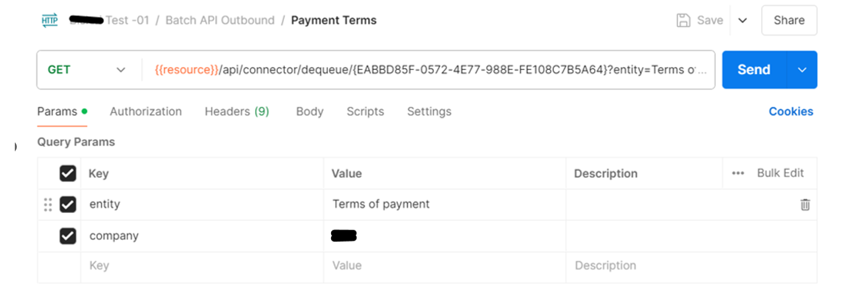
Task: Click the blue Send button
Action: tap(754, 70)
